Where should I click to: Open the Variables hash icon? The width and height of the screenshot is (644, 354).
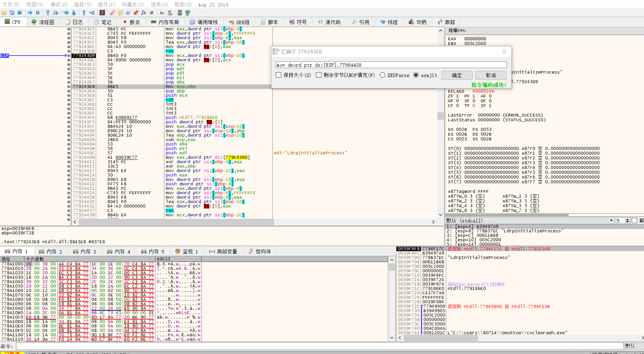click(x=152, y=13)
